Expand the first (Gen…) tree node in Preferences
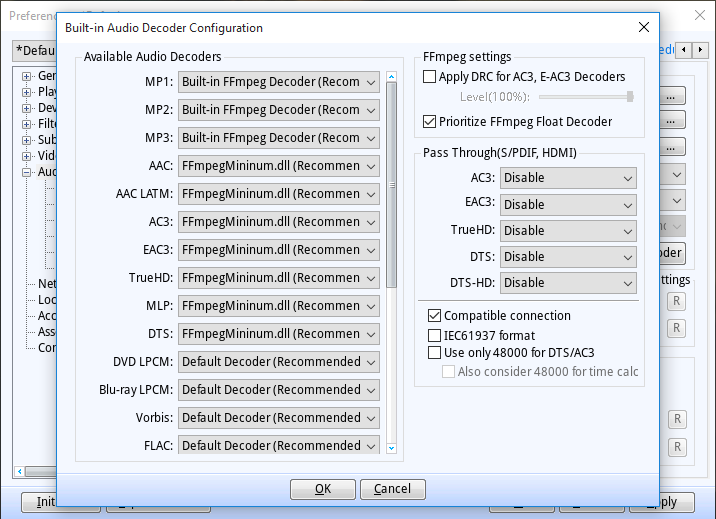 coord(26,76)
